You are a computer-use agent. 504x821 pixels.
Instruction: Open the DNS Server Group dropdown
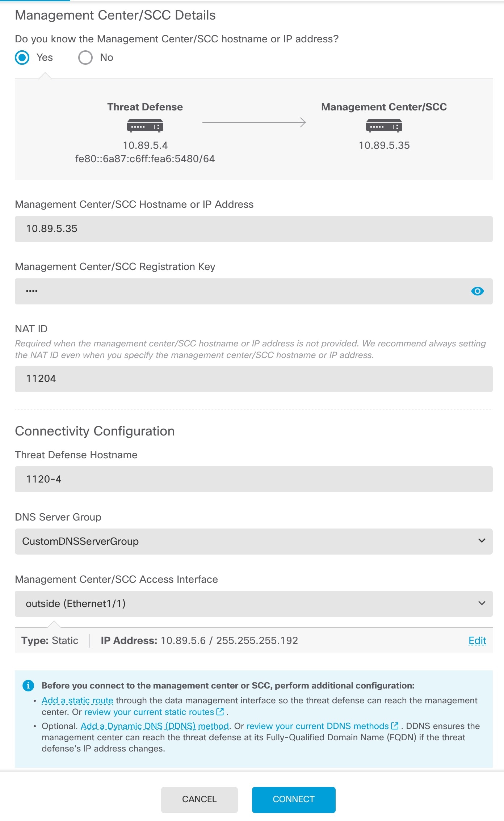[x=253, y=541]
